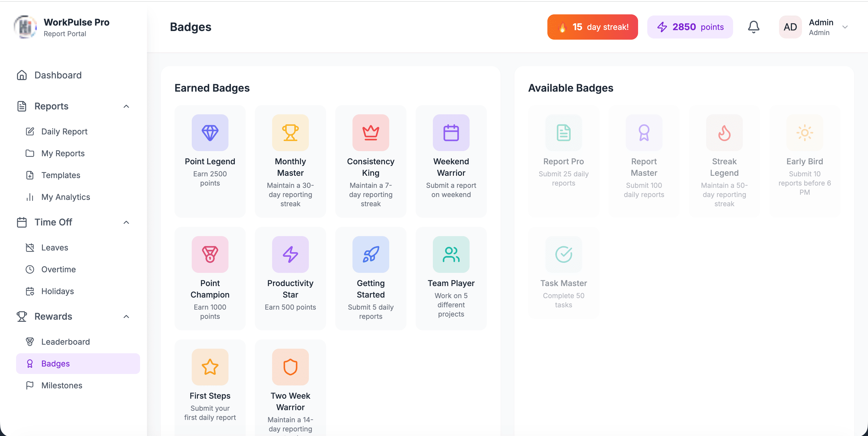Collapse the Reports sidebar section

pos(126,106)
